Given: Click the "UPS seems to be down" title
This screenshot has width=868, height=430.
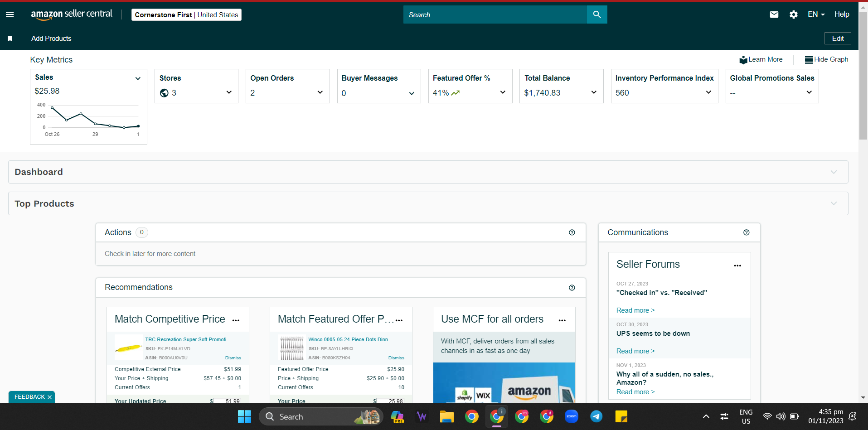Looking at the screenshot, I should 653,333.
